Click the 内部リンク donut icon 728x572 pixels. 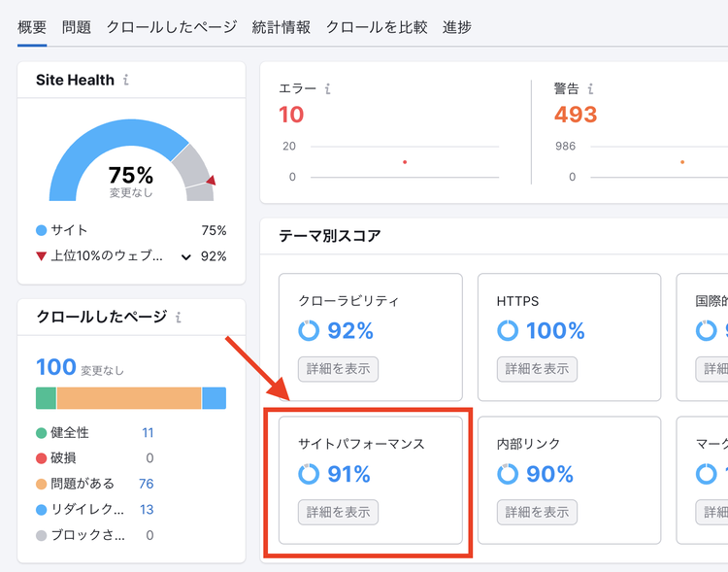coord(508,474)
